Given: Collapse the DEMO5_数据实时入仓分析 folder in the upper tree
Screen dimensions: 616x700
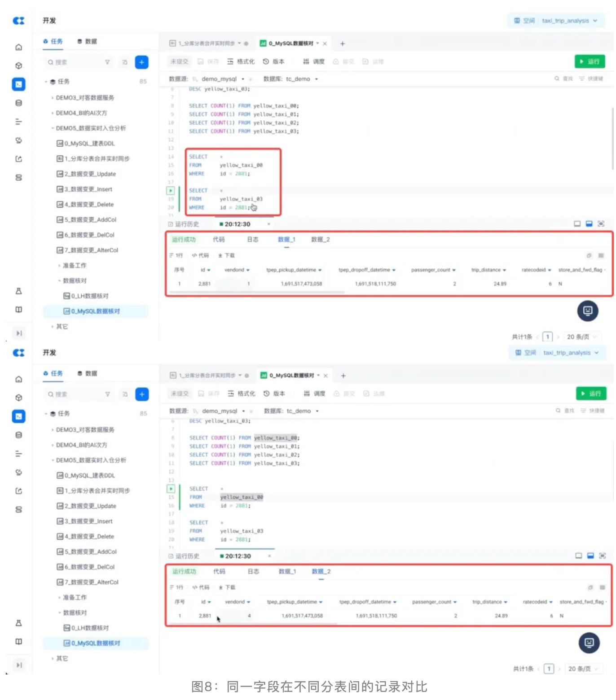Looking at the screenshot, I should click(x=53, y=128).
